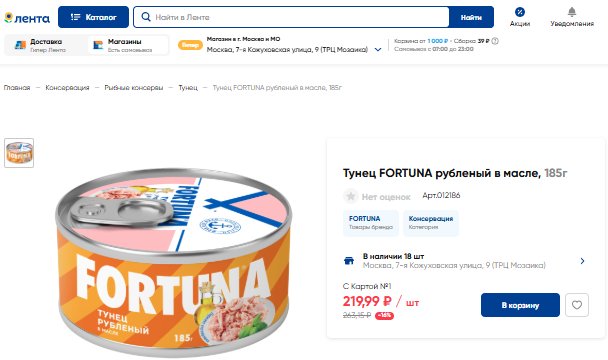Click the Найти search button

pyautogui.click(x=471, y=17)
